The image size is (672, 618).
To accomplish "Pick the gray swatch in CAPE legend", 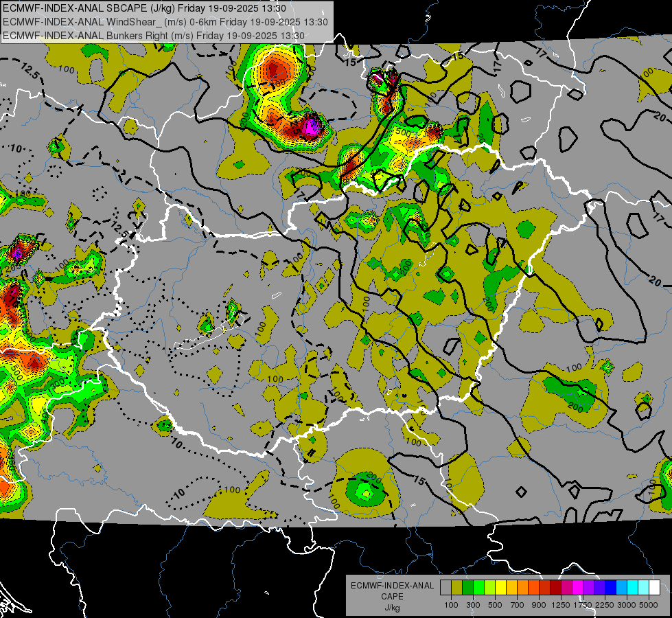I will pyautogui.click(x=445, y=588).
